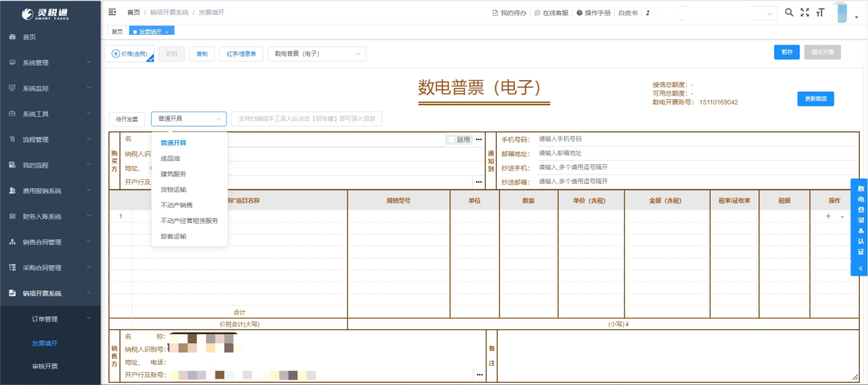Select 普通开具 from the dropdown list

[189, 143]
